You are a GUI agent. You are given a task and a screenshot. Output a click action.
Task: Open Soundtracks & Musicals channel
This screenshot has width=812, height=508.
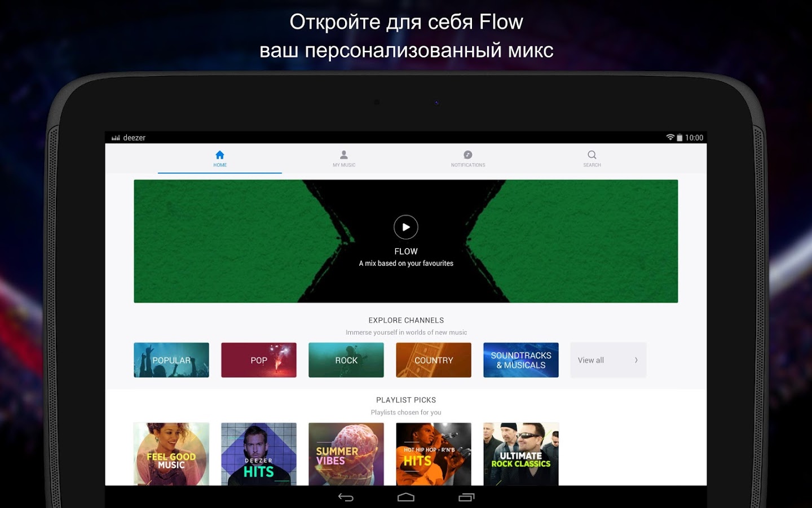pos(521,360)
